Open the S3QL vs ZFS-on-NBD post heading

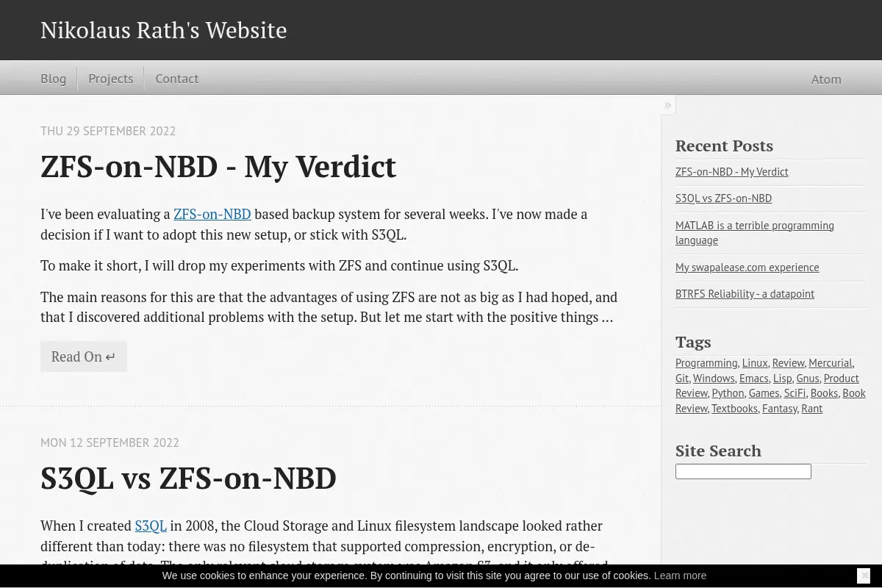click(188, 478)
